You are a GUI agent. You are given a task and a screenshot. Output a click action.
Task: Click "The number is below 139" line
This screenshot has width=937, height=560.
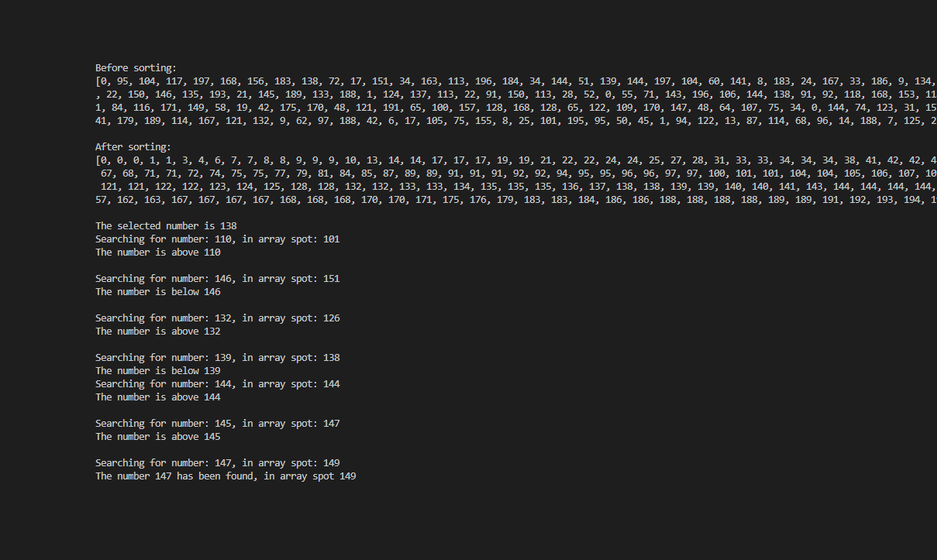click(157, 371)
